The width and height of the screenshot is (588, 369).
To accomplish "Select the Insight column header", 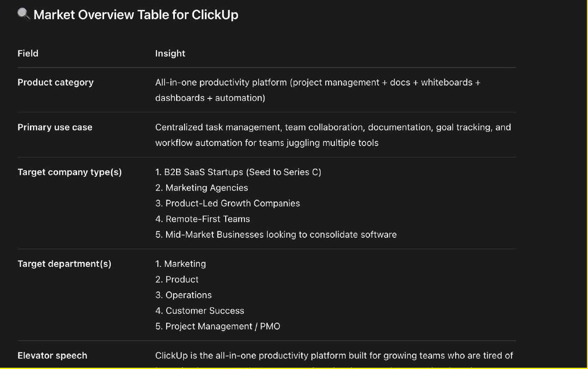I will 170,53.
